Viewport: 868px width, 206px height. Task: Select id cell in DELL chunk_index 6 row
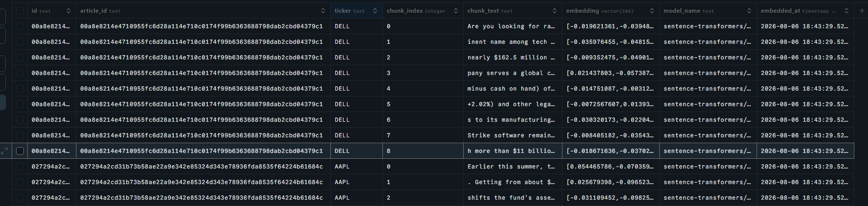[x=52, y=120]
